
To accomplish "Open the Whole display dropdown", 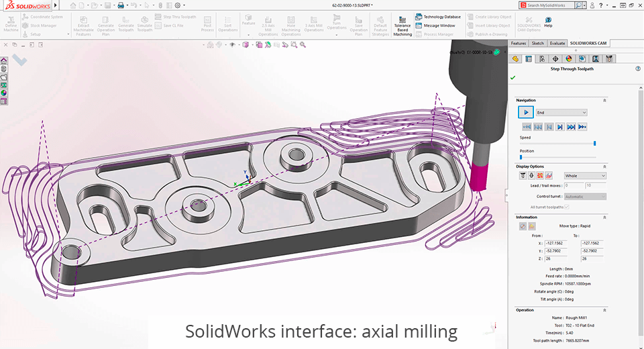I will coord(585,176).
